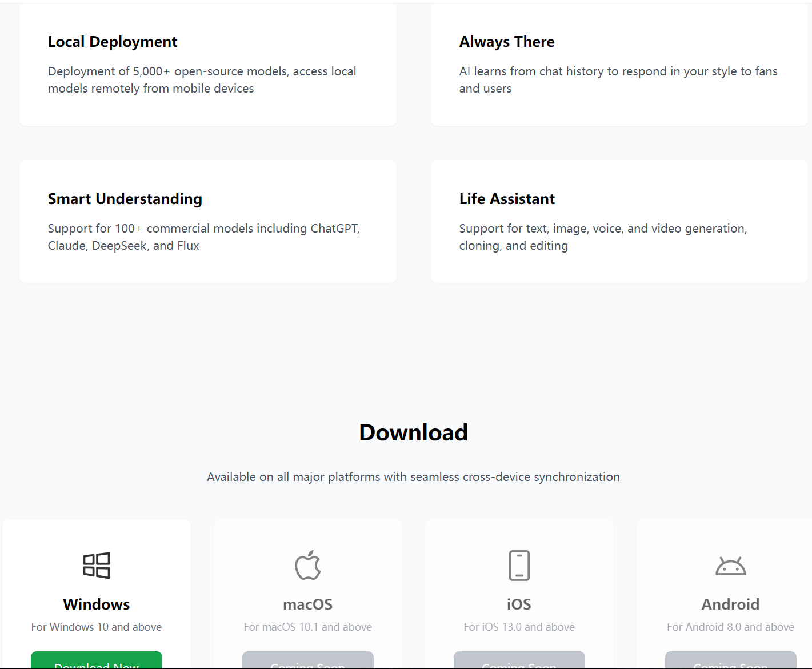Click the iOS Coming Soon button
This screenshot has width=812, height=669.
pyautogui.click(x=519, y=660)
